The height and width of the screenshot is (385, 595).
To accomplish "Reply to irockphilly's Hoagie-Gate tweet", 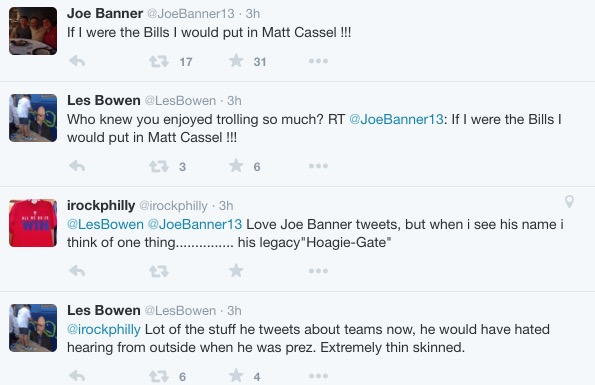I will pyautogui.click(x=77, y=271).
